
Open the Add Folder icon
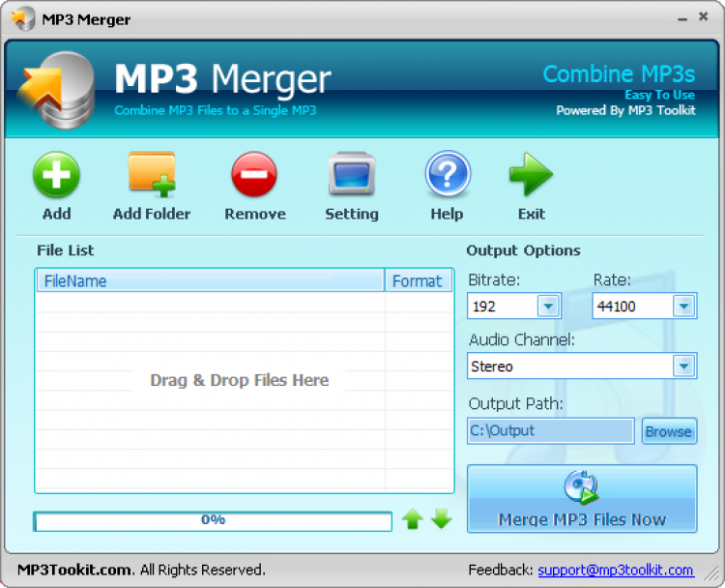[152, 175]
